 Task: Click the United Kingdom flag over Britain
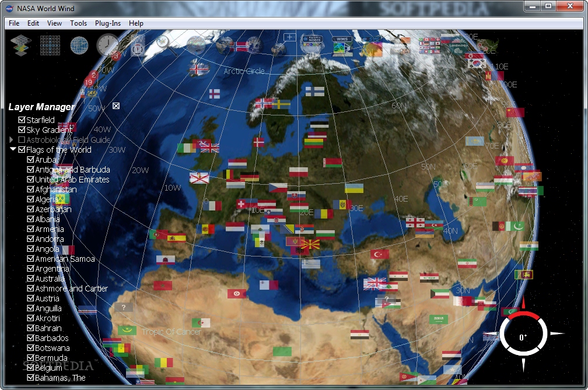click(209, 148)
